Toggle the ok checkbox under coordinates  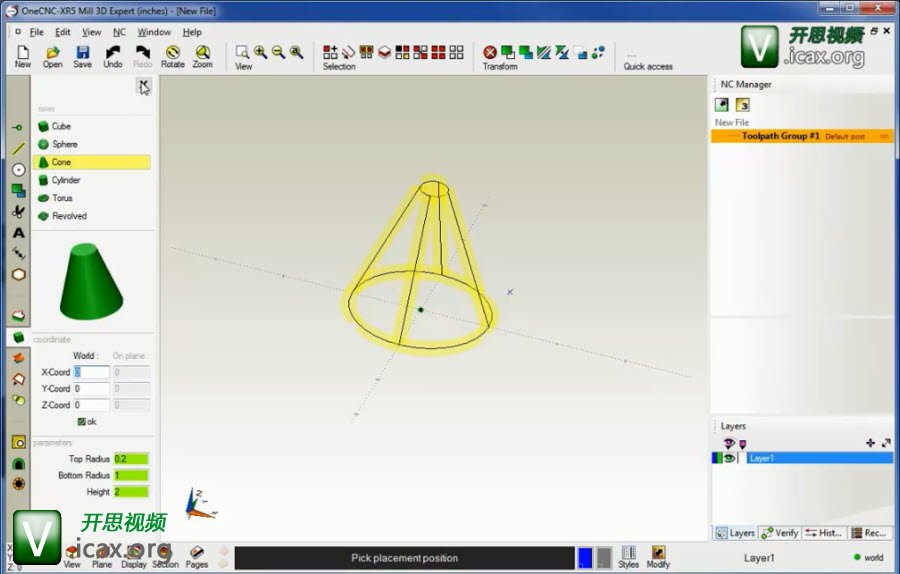[x=82, y=422]
